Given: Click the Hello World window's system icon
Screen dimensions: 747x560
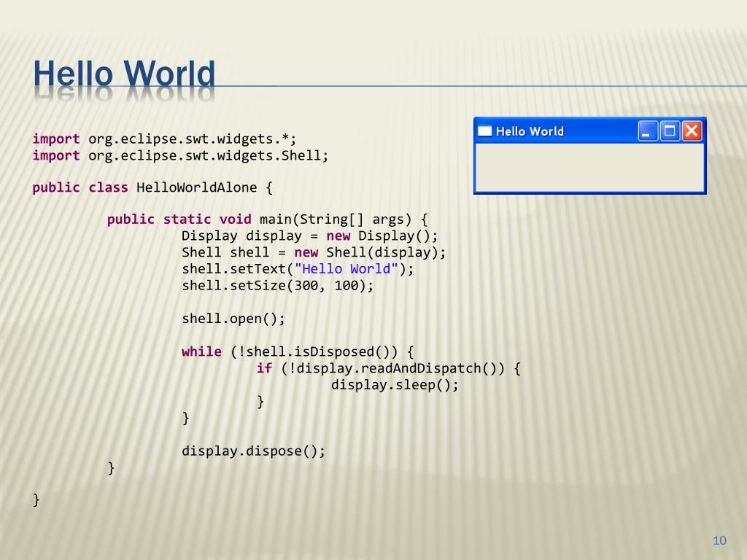Looking at the screenshot, I should [x=484, y=131].
